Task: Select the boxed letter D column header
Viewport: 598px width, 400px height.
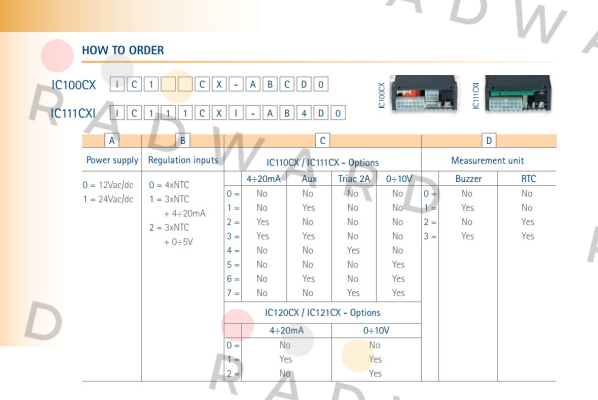Action: tap(489, 141)
